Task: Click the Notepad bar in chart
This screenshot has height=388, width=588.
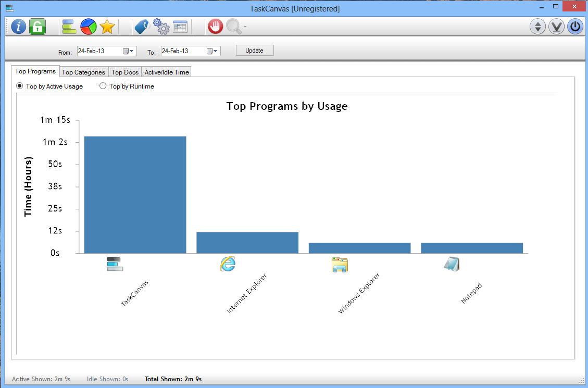Action: click(472, 248)
